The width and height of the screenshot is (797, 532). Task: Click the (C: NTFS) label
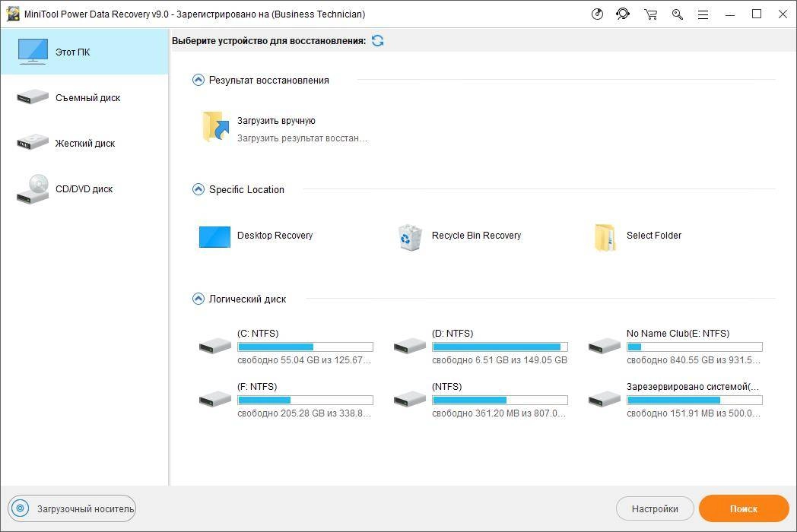pos(258,334)
